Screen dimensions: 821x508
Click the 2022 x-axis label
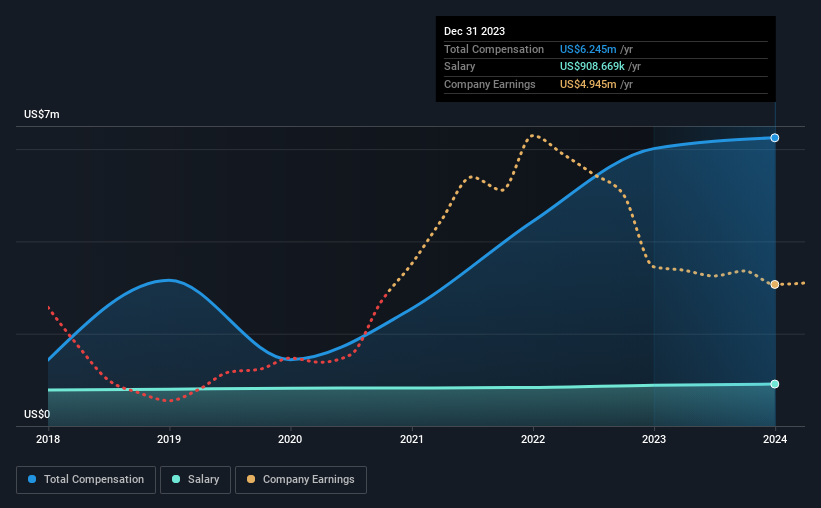533,439
